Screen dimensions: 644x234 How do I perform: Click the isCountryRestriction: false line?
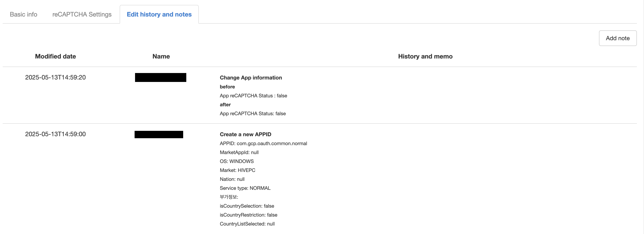[x=248, y=215]
